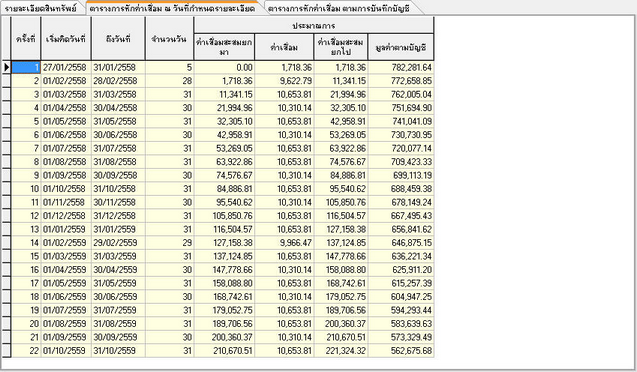The image size is (637, 372).
Task: Select end date 31/01/2559
Action: [x=118, y=229]
